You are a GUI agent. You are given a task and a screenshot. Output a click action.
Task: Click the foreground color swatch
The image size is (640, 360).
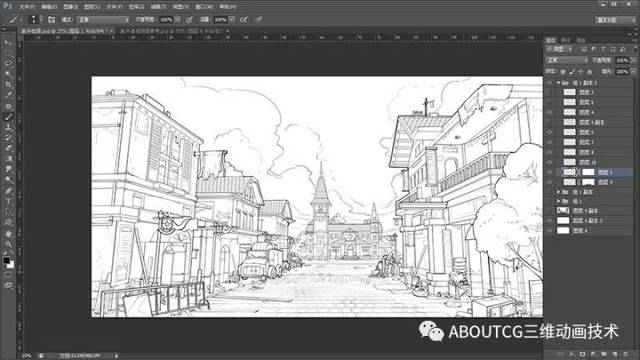(6, 260)
